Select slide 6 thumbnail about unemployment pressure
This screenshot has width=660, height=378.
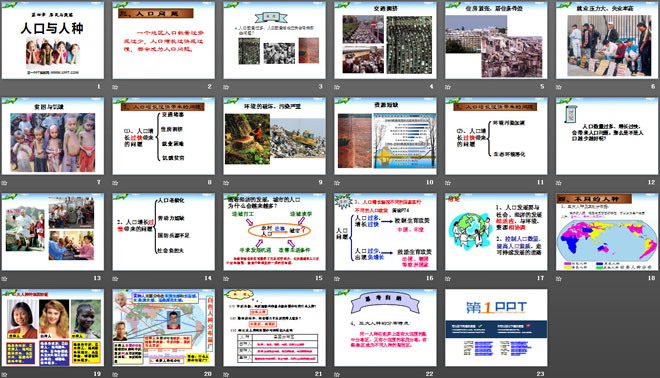[x=607, y=40]
